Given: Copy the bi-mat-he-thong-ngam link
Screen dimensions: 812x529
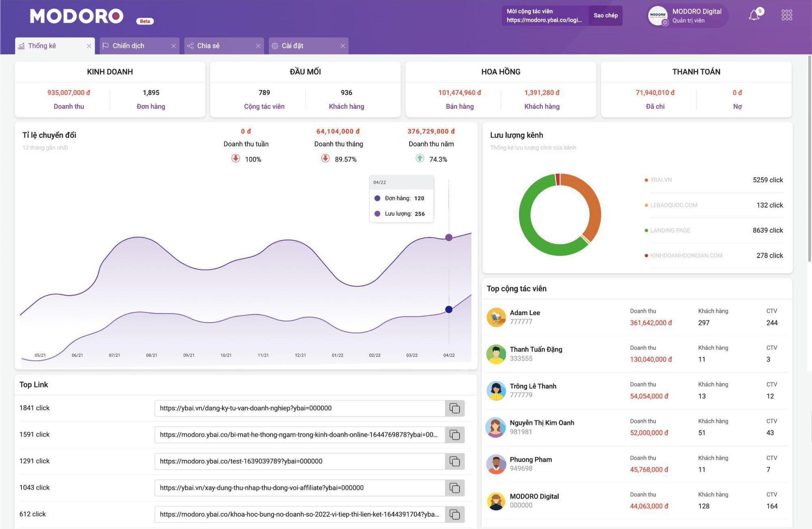Looking at the screenshot, I should [x=455, y=435].
